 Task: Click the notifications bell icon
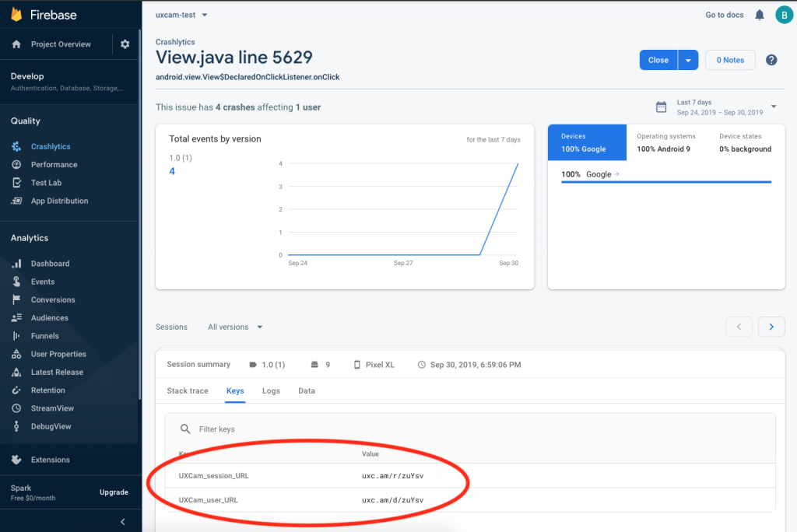tap(759, 14)
